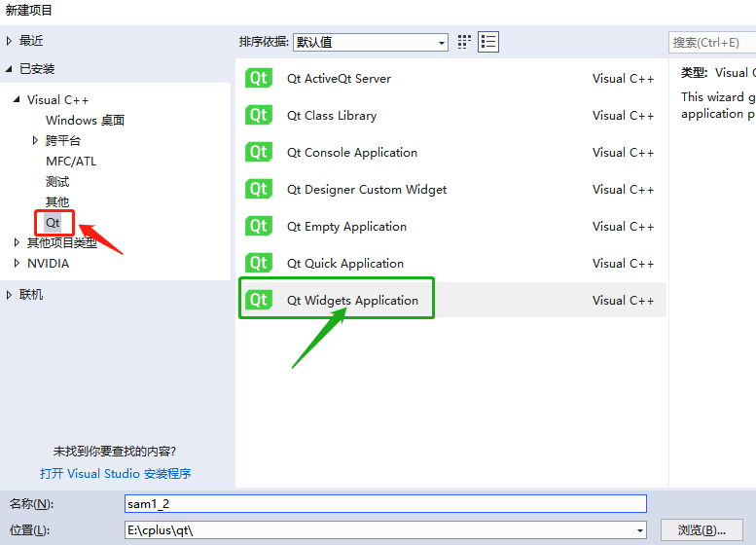Select 测试 category
The height and width of the screenshot is (545, 756).
[57, 182]
